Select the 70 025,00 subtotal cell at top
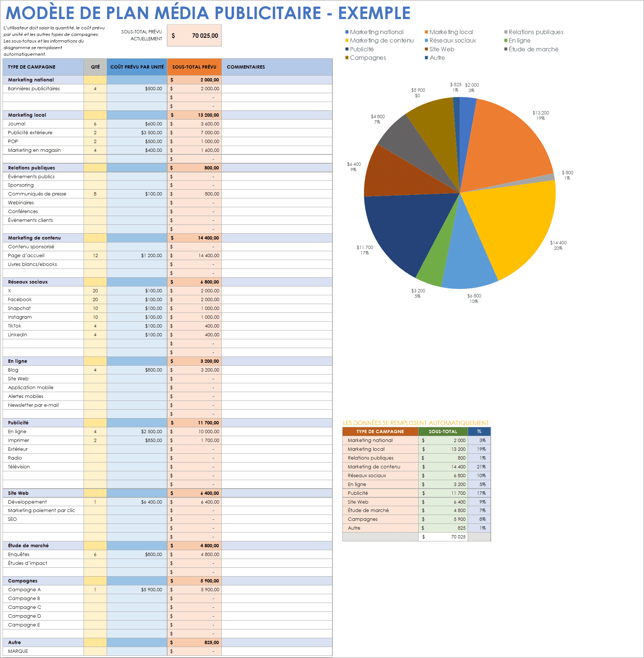The image size is (644, 658). click(x=194, y=36)
